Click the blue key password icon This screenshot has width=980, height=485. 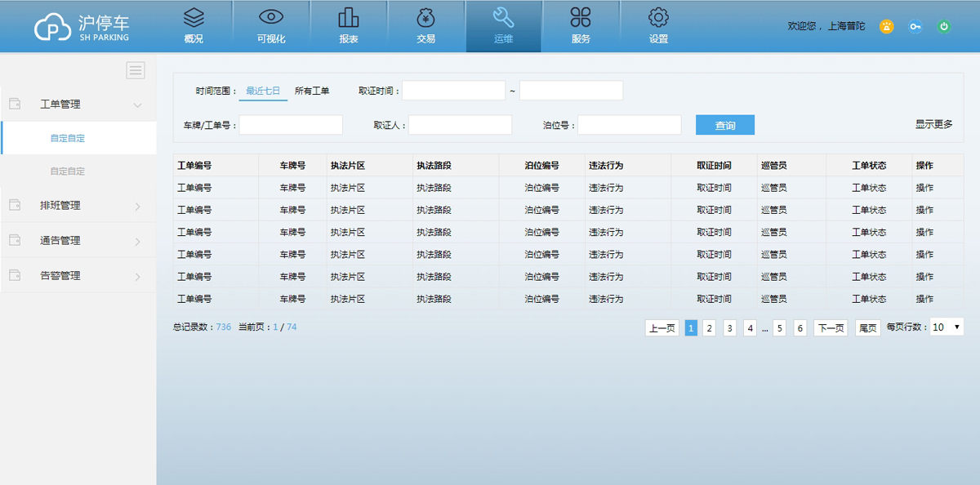[x=915, y=26]
